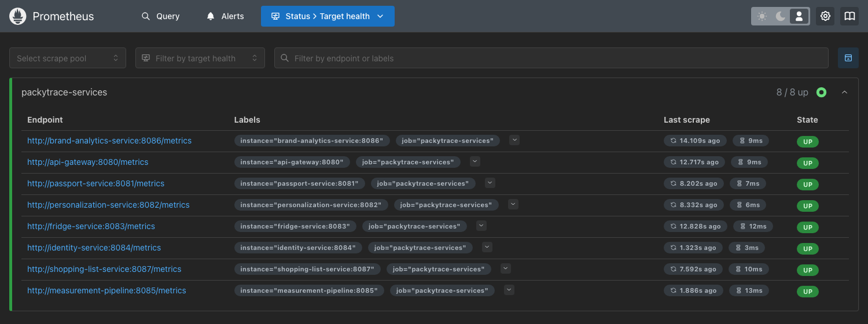Expand labels for brand-analytics-service row
Image resolution: width=868 pixels, height=324 pixels.
coord(514,140)
